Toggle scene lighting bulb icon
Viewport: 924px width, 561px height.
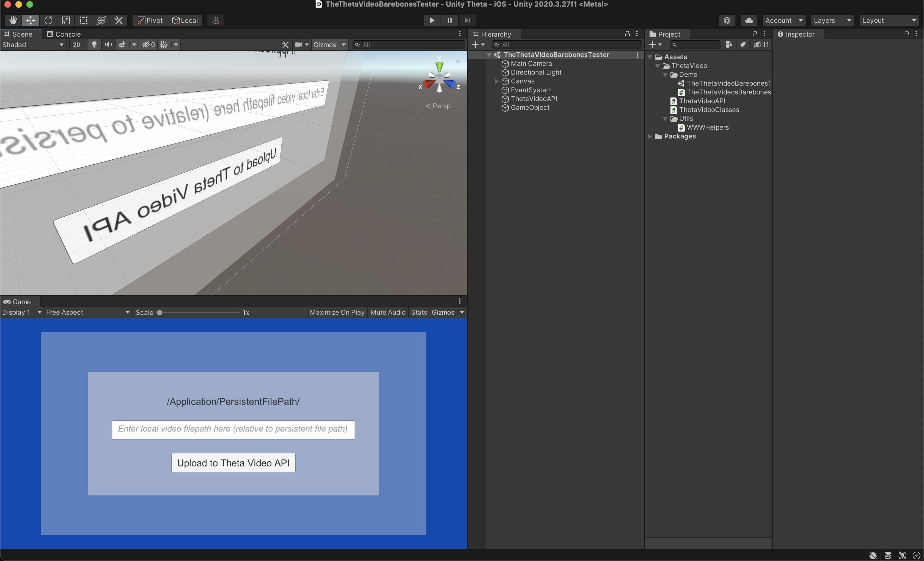click(94, 45)
